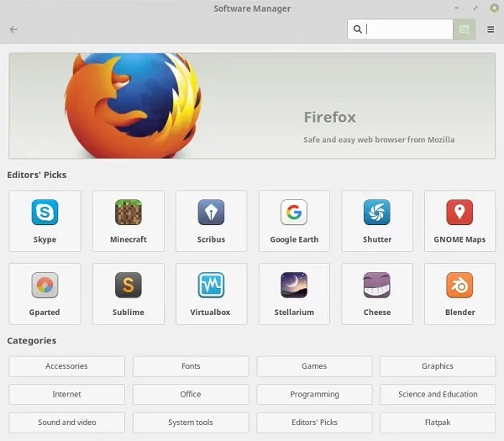The width and height of the screenshot is (504, 441).
Task: Open the Skype app icon
Action: click(45, 213)
